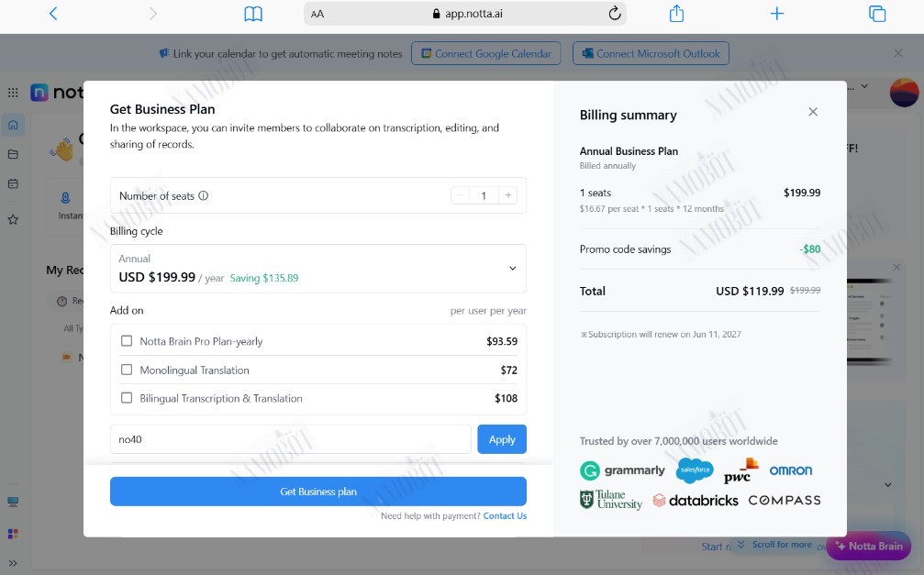Click Scroll for more indicator

pos(775,545)
